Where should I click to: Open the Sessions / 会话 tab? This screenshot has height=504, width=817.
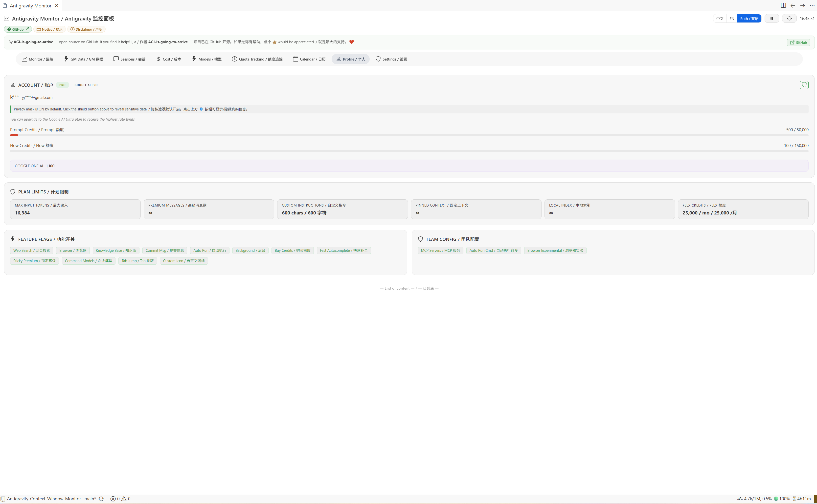pos(129,59)
